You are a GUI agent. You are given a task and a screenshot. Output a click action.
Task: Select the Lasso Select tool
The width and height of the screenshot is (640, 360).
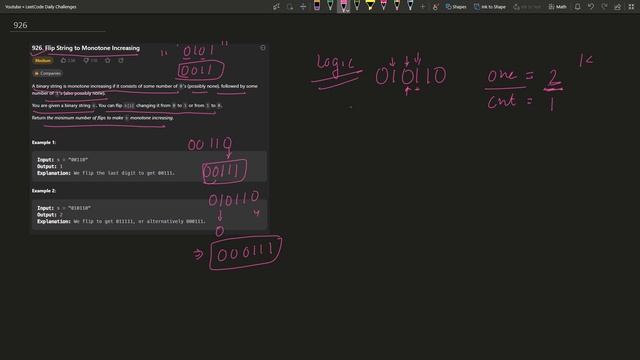coord(289,7)
